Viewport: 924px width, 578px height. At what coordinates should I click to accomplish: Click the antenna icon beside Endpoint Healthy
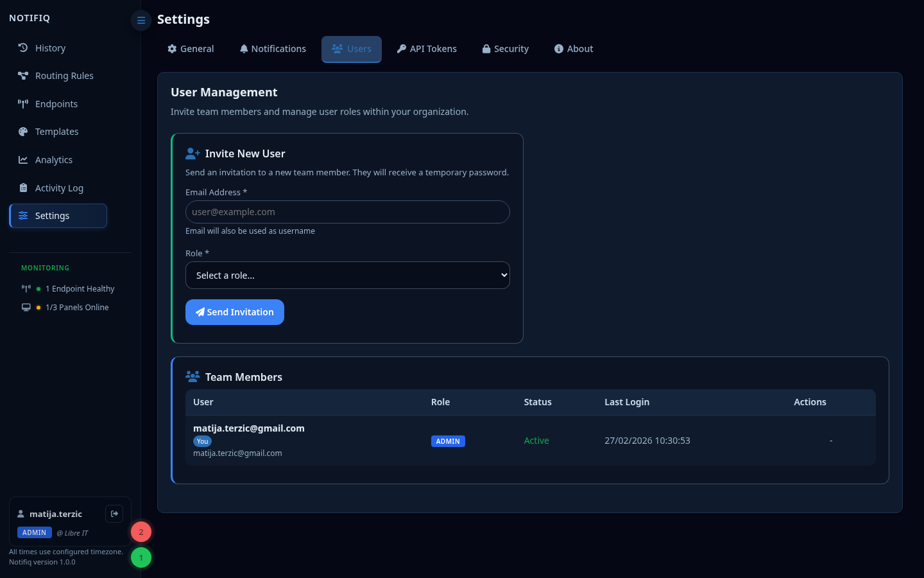point(26,289)
